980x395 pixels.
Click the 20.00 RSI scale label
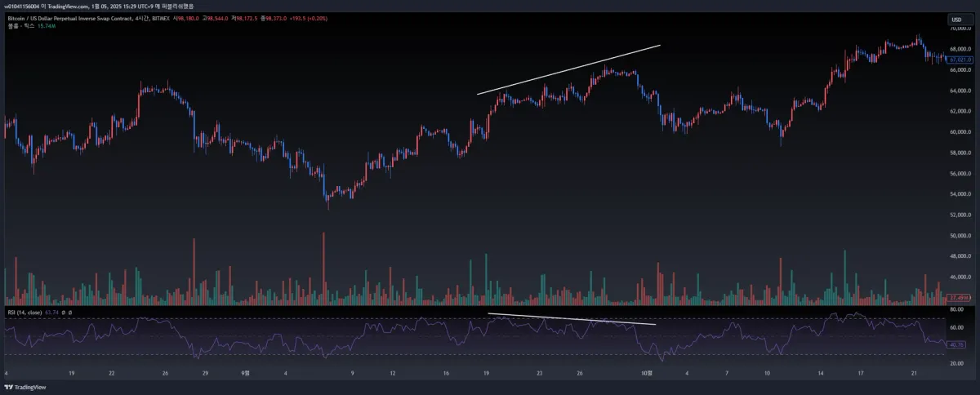[x=956, y=363]
